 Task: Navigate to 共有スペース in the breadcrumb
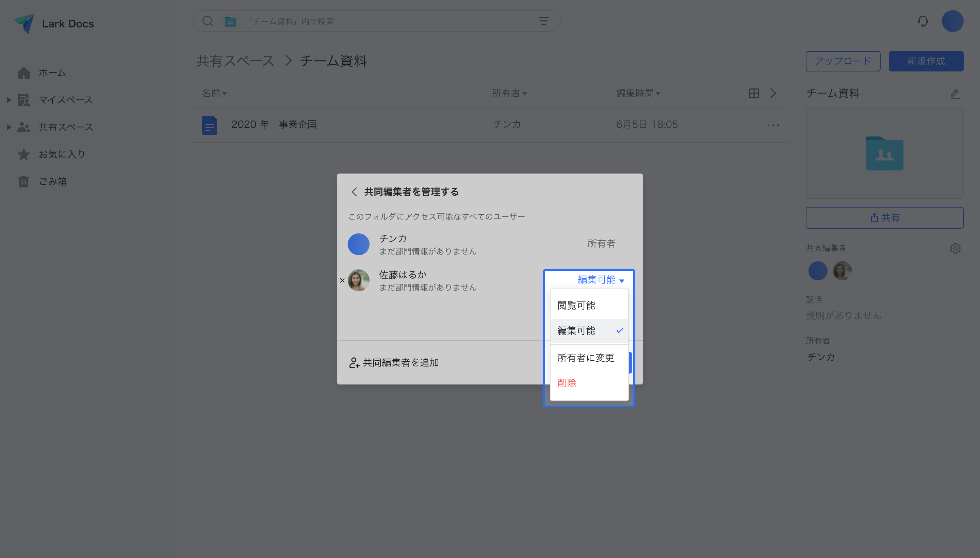tap(235, 61)
